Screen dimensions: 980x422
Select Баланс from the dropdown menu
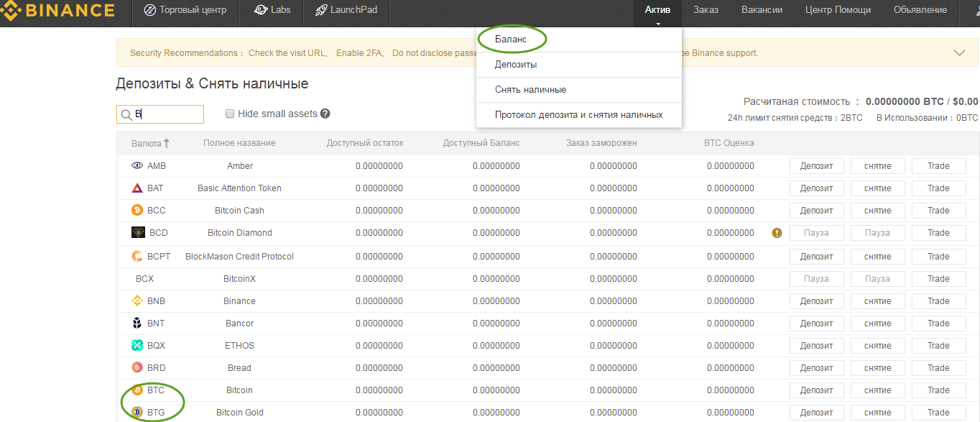tap(511, 40)
